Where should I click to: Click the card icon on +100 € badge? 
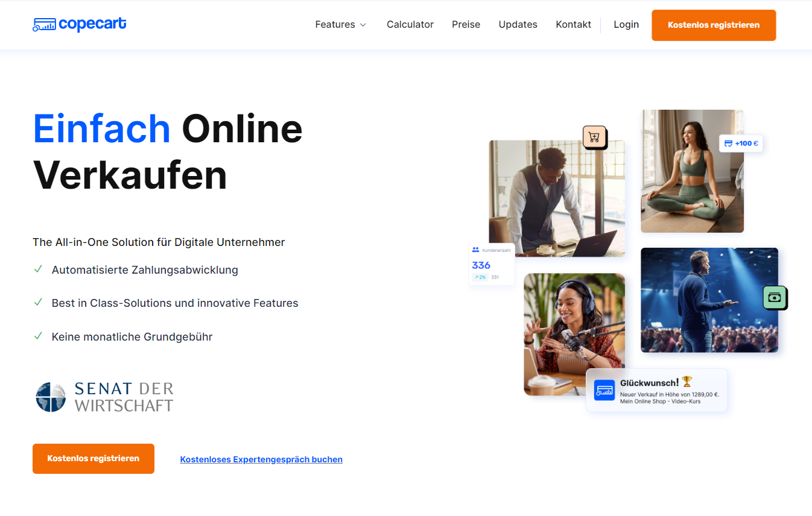[728, 143]
